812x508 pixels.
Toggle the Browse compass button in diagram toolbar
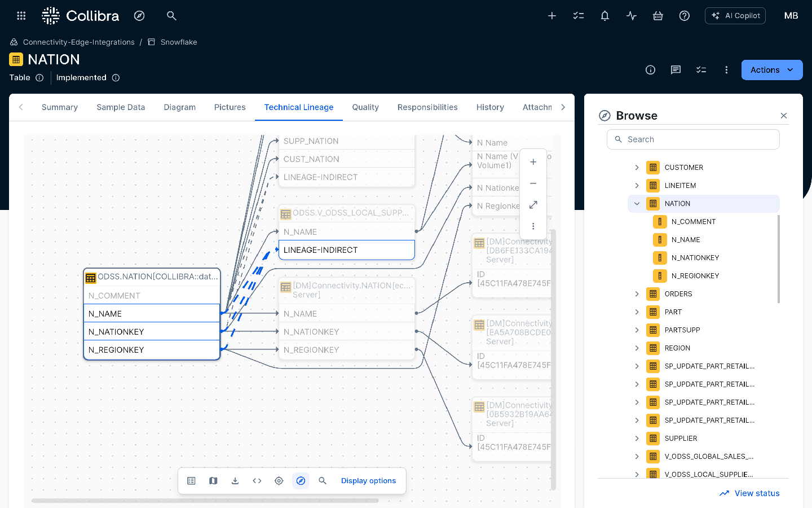(x=301, y=481)
